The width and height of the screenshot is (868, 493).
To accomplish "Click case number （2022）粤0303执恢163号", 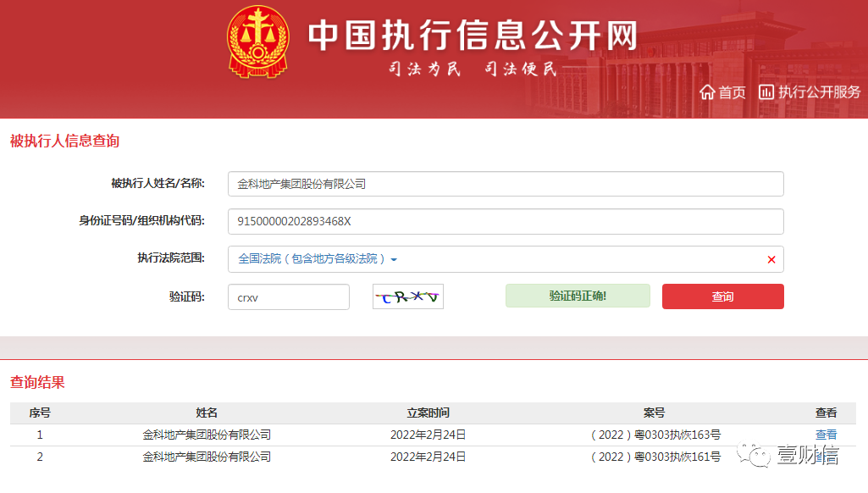I will pos(655,435).
